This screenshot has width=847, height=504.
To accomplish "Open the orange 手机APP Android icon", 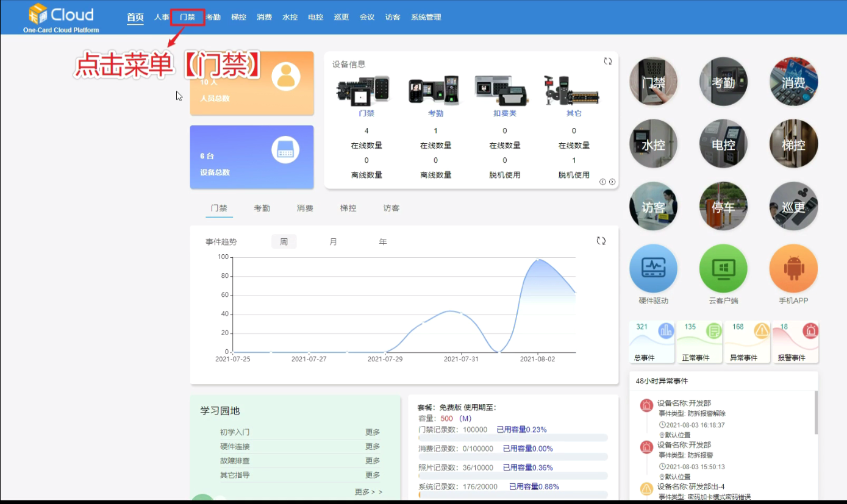I will pyautogui.click(x=793, y=269).
